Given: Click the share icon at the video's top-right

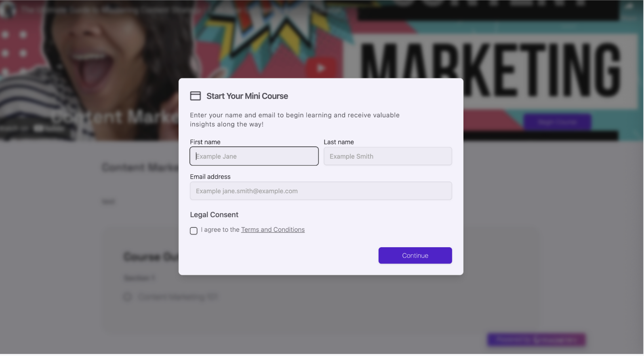Looking at the screenshot, I should tap(629, 7).
